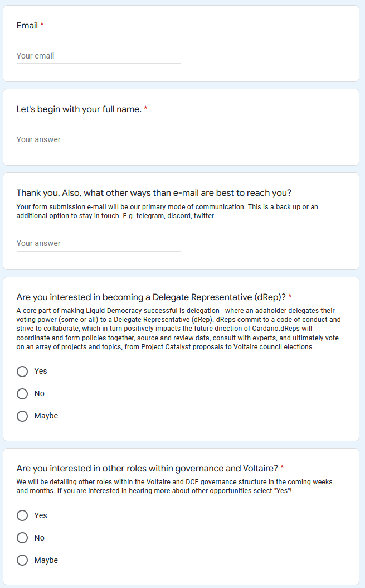Click the Liquid Democracy delegation description paragraph
Screen dimensions: 365x588
pos(179,329)
